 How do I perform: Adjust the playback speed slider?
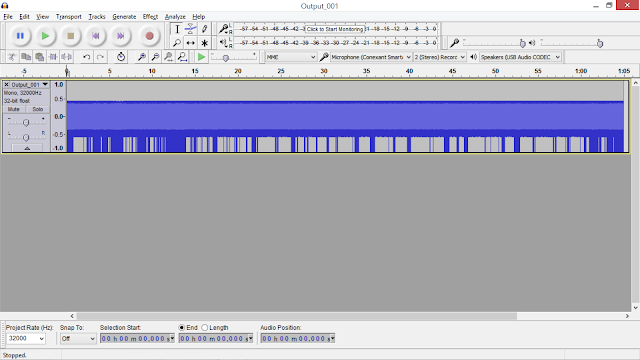226,58
